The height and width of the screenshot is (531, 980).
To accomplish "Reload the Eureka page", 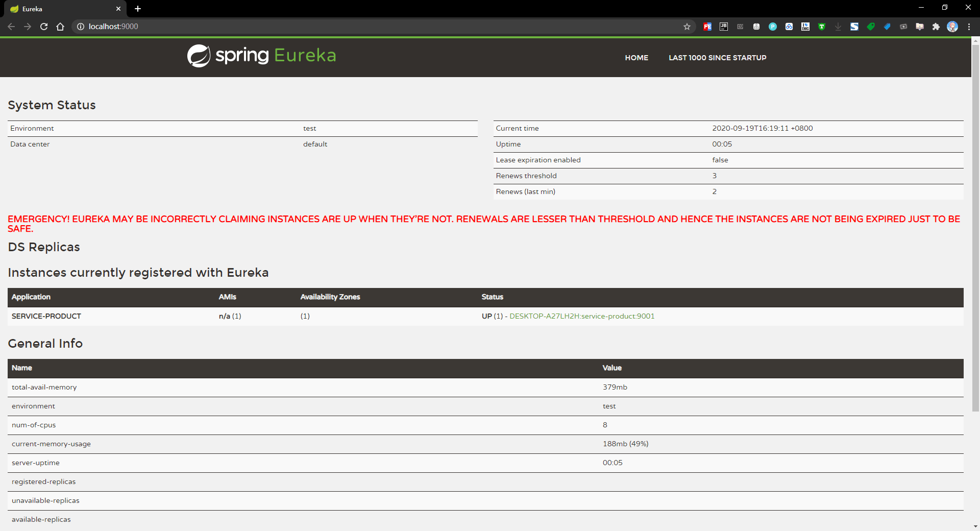I will coord(44,27).
